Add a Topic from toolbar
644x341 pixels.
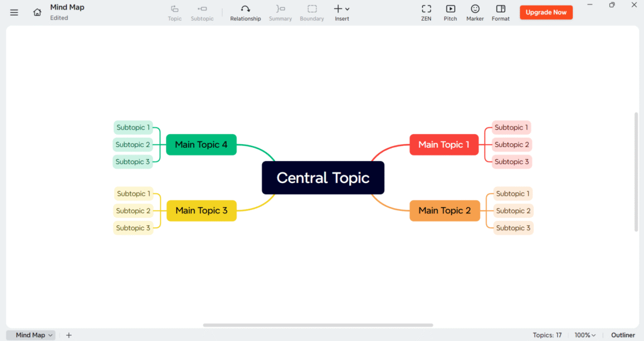(175, 13)
